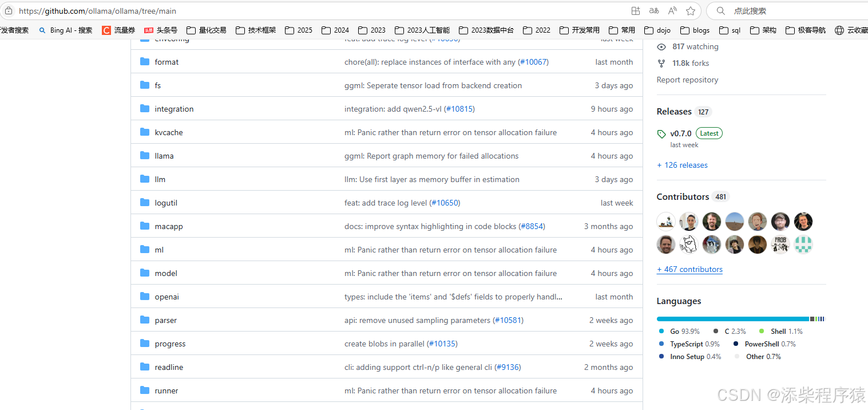The width and height of the screenshot is (868, 410).
Task: Click the site lock icon in address bar
Action: tap(9, 11)
